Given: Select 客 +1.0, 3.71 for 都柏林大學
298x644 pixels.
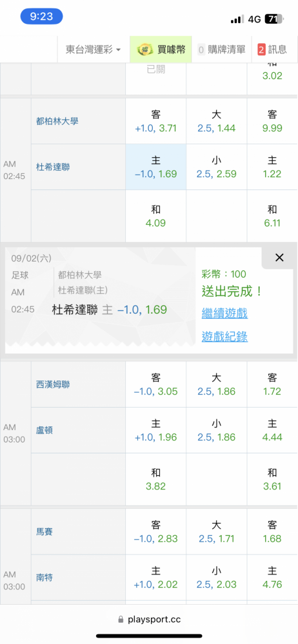Looking at the screenshot, I should tap(156, 121).
